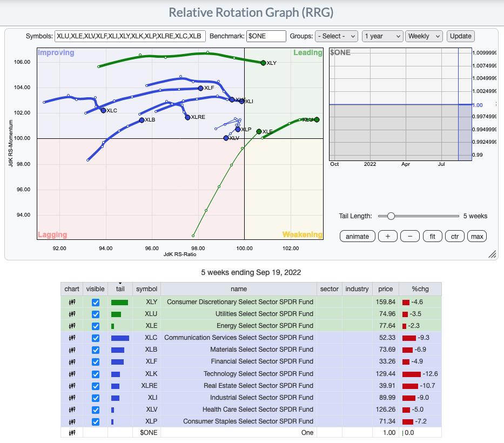This screenshot has height=443, width=504.
Task: Click the max button
Action: point(477,236)
